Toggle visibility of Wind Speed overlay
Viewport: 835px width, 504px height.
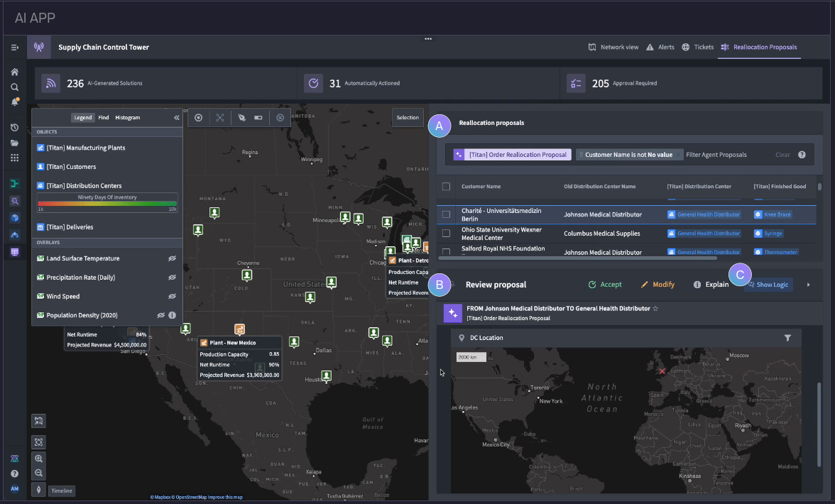(172, 297)
